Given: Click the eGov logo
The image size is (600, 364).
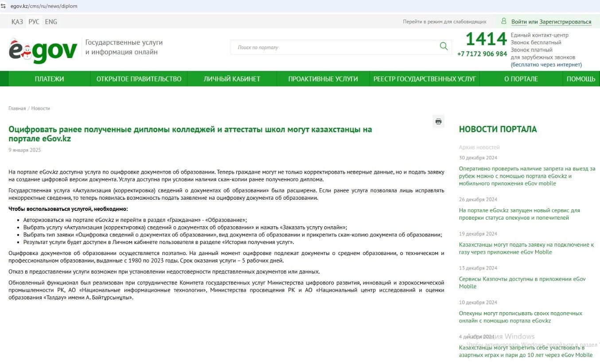Looking at the screenshot, I should (43, 50).
